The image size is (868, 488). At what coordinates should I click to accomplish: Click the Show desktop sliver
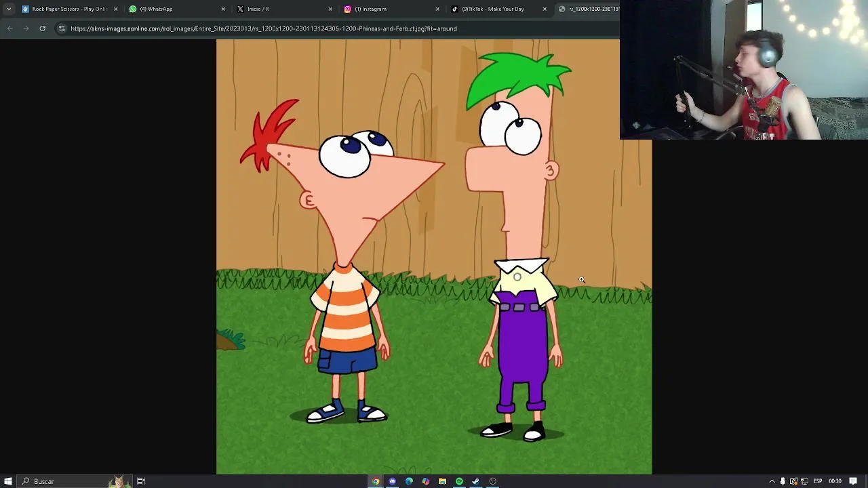pyautogui.click(x=866, y=481)
